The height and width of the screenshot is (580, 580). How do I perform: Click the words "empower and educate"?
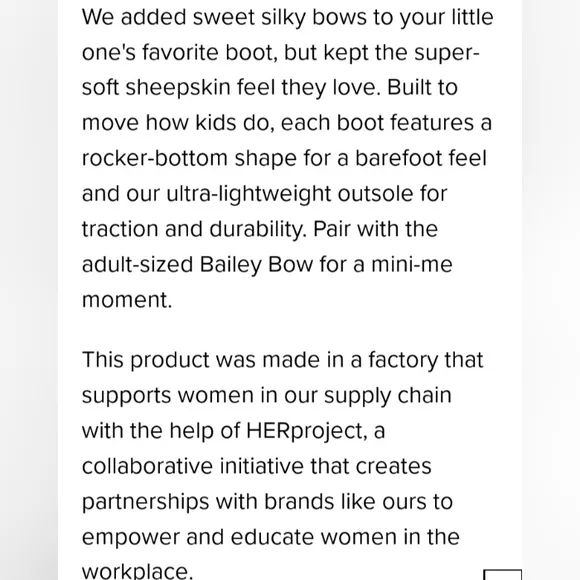tap(198, 537)
